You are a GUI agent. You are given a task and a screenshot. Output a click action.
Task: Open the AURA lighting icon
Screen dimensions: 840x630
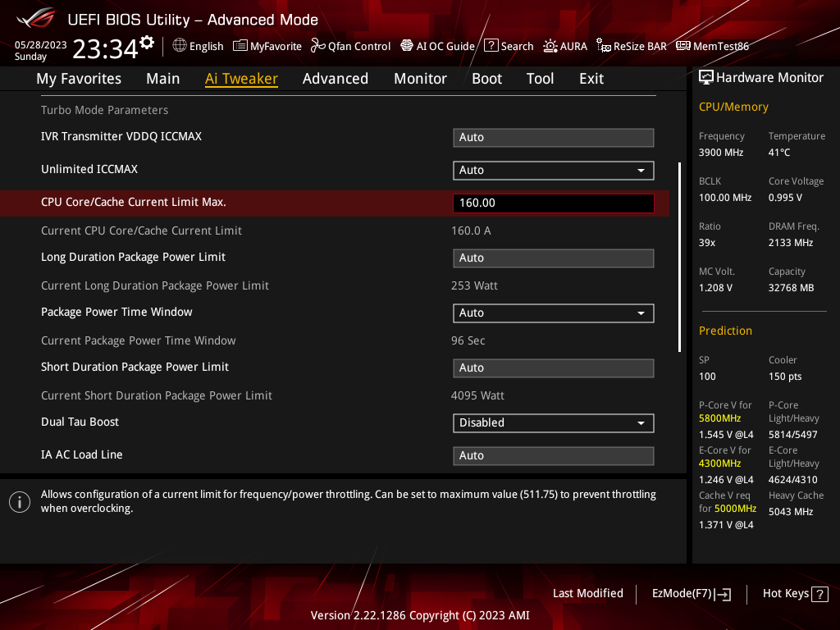(550, 46)
